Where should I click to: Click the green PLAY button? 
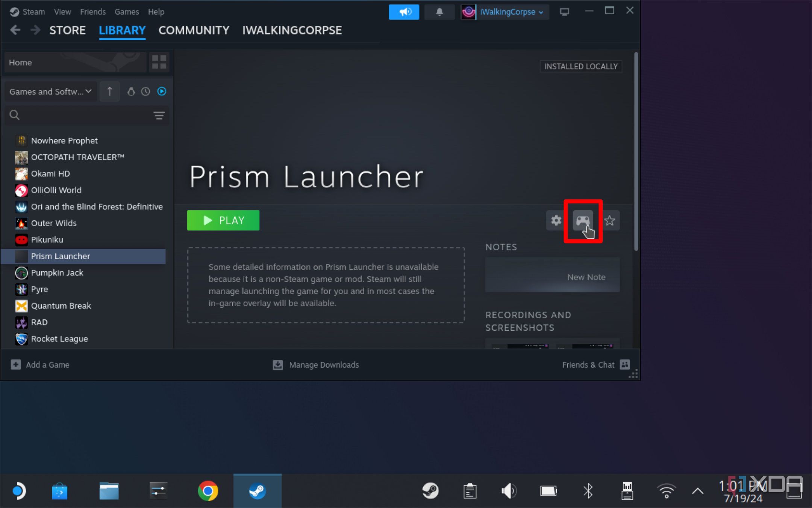(223, 221)
